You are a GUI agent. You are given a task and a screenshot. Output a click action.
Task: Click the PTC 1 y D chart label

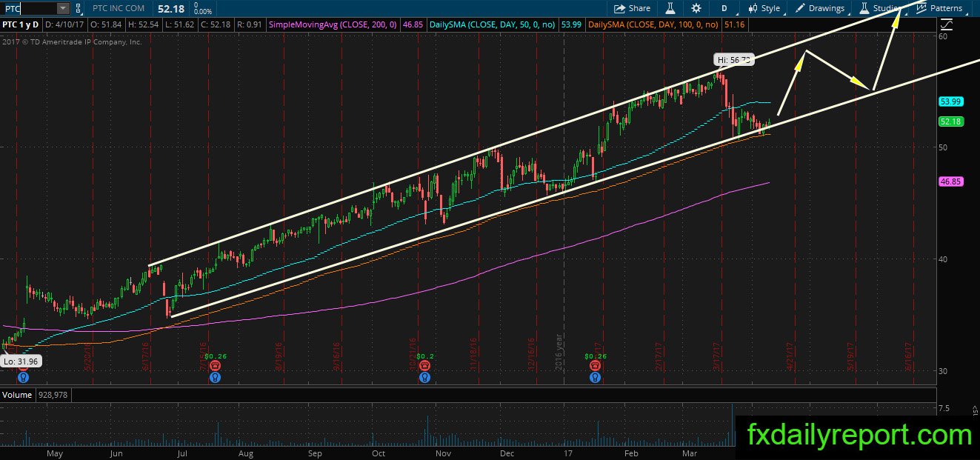pos(20,24)
